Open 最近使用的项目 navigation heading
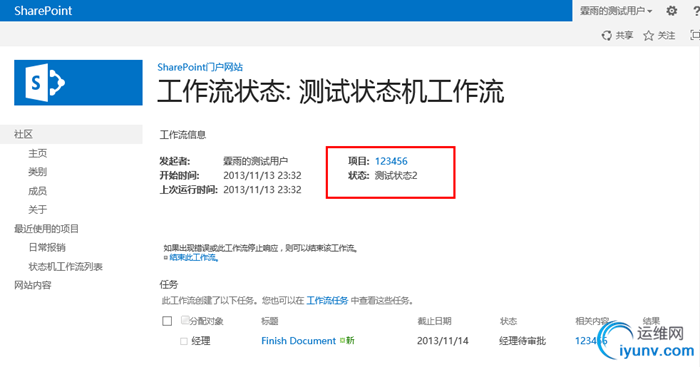 pyautogui.click(x=46, y=229)
